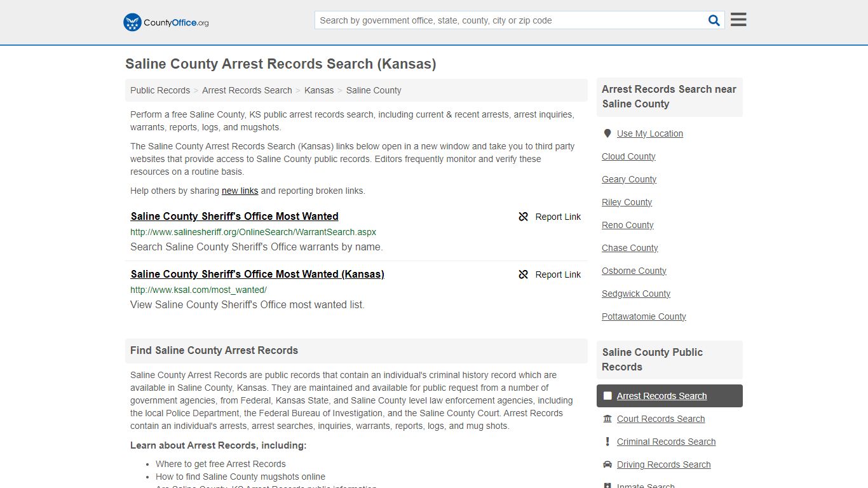Select Criminal Records Search sidebar item
This screenshot has height=488, width=868.
click(x=666, y=442)
